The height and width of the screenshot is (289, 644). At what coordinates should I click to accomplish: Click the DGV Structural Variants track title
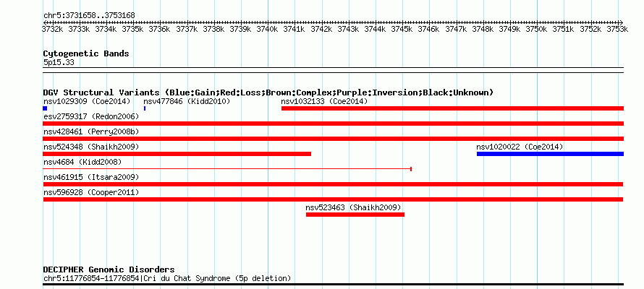(268, 92)
